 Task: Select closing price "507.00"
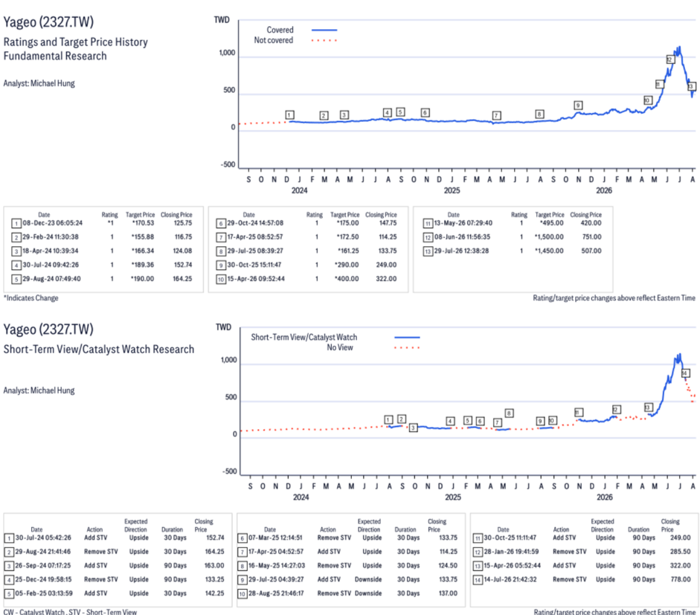591,251
